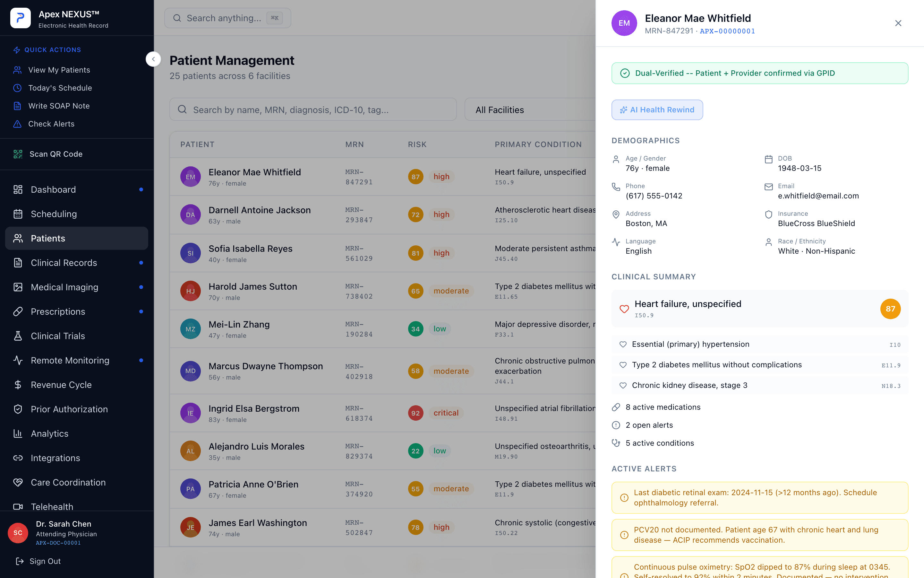
Task: Click the Dual-Verified GPID confirmation banner
Action: 760,73
